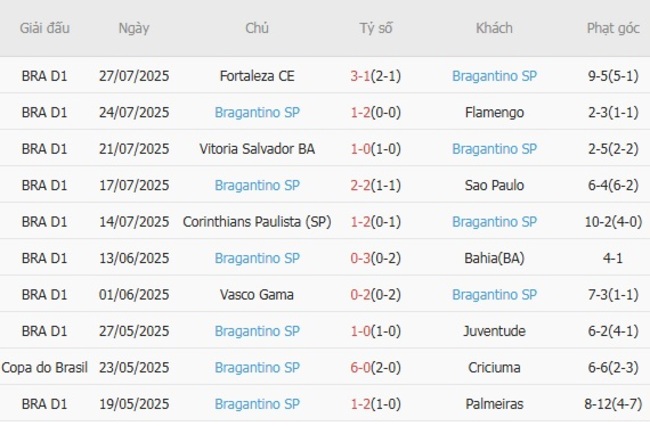The width and height of the screenshot is (650, 426).
Task: Select the Palmeiras team name
Action: pyautogui.click(x=494, y=404)
